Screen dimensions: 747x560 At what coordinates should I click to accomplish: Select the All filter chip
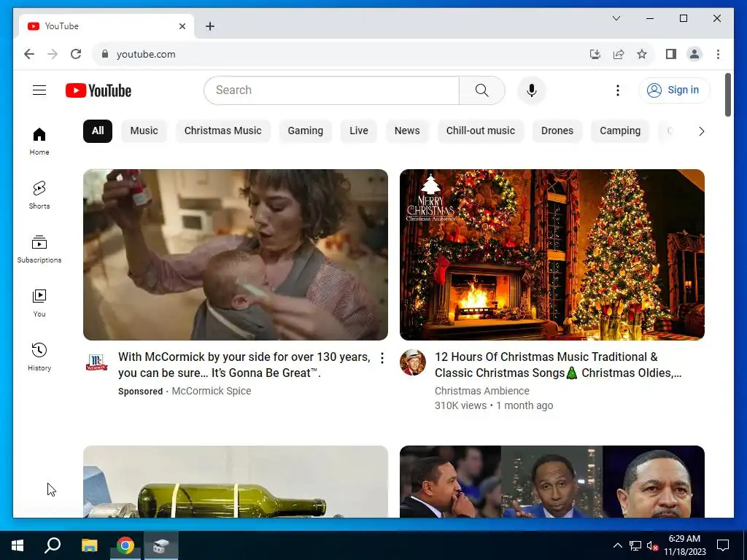pos(98,131)
